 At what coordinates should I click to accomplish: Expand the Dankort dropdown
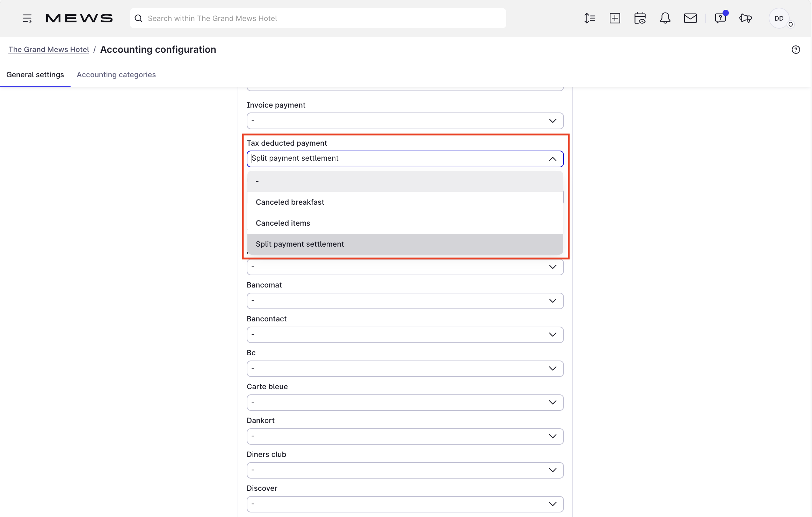coord(405,436)
